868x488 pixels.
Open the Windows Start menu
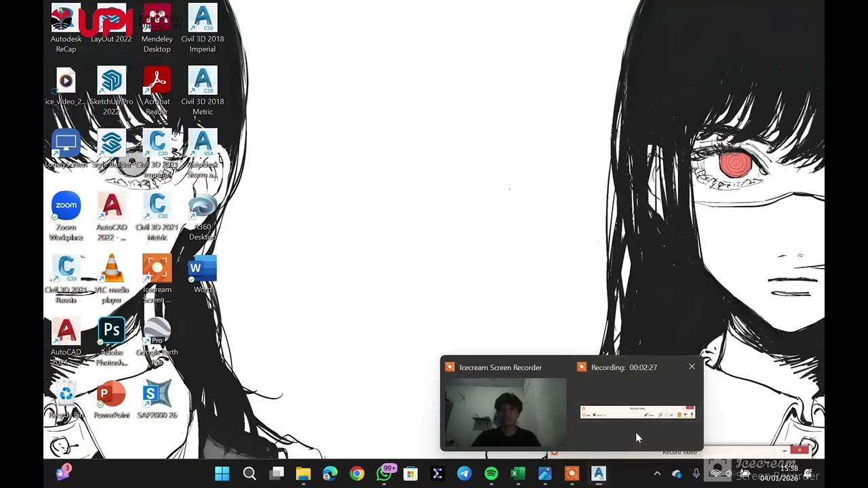(x=222, y=474)
